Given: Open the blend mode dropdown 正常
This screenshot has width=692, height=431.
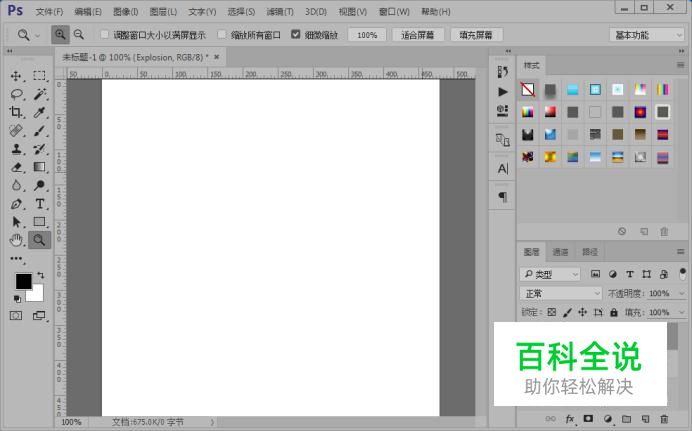Looking at the screenshot, I should (561, 293).
